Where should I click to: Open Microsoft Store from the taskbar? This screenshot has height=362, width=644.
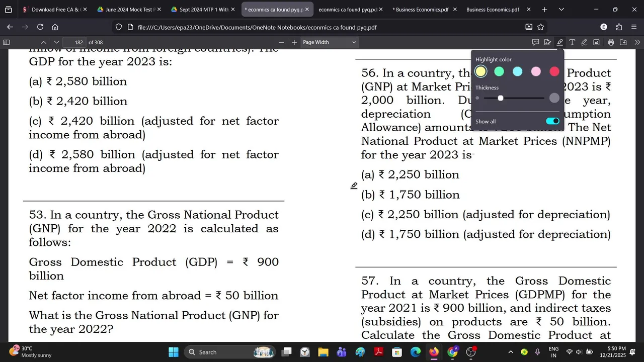tap(397, 352)
